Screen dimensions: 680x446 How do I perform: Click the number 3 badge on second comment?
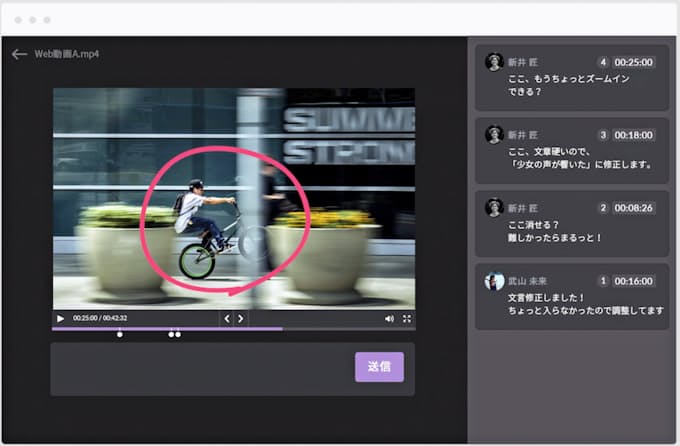pyautogui.click(x=603, y=135)
